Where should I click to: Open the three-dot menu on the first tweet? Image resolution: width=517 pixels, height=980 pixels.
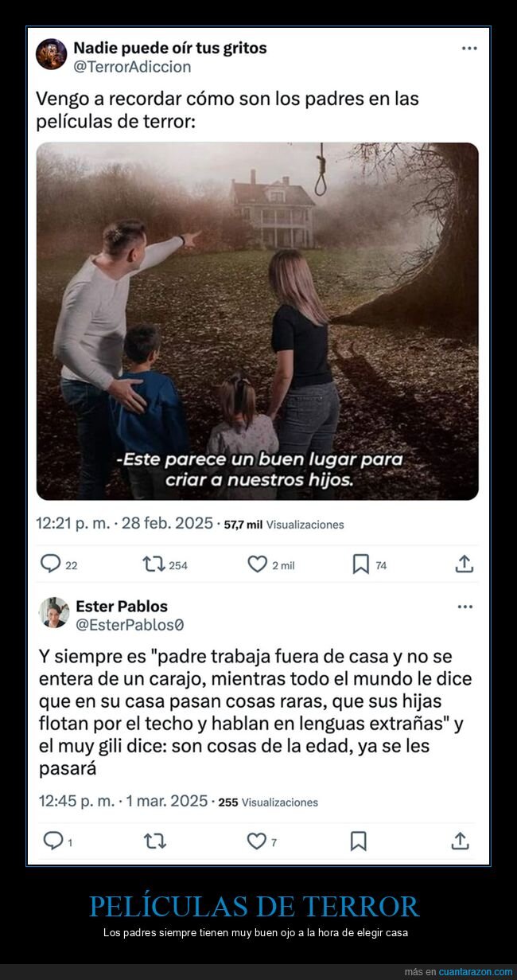(x=469, y=48)
